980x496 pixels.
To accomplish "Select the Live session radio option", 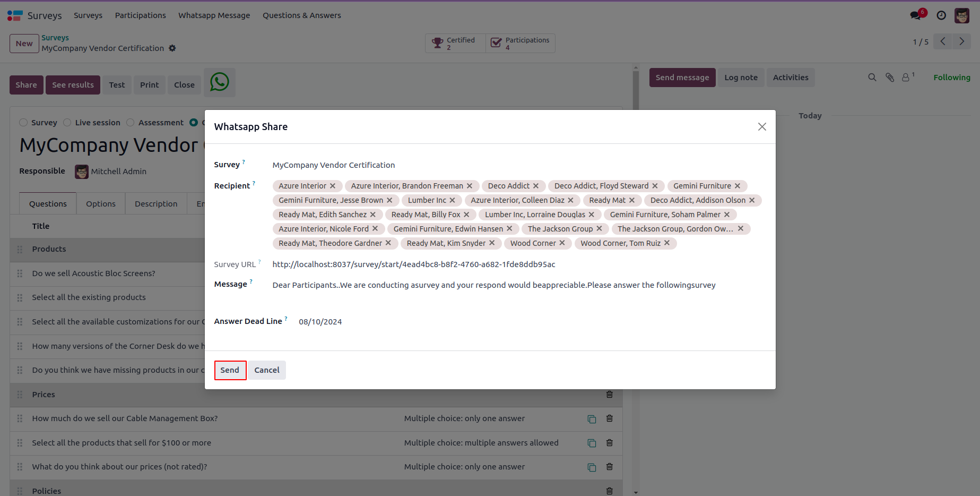I will click(67, 123).
